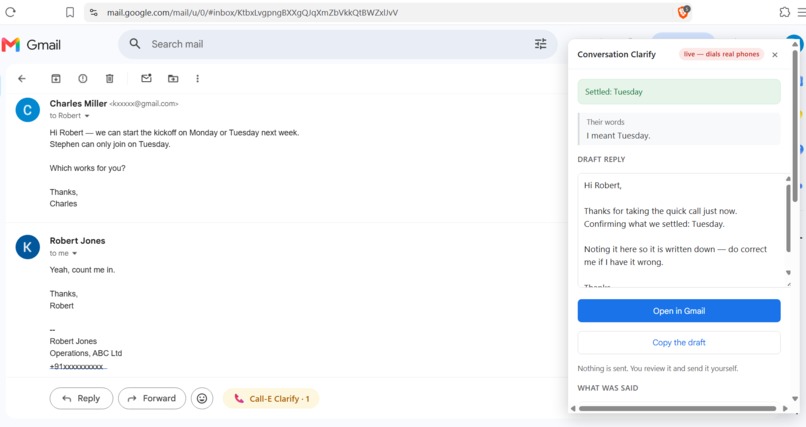Click Charles Miller's avatar
Viewport: 806px width, 427px height.
pyautogui.click(x=27, y=110)
